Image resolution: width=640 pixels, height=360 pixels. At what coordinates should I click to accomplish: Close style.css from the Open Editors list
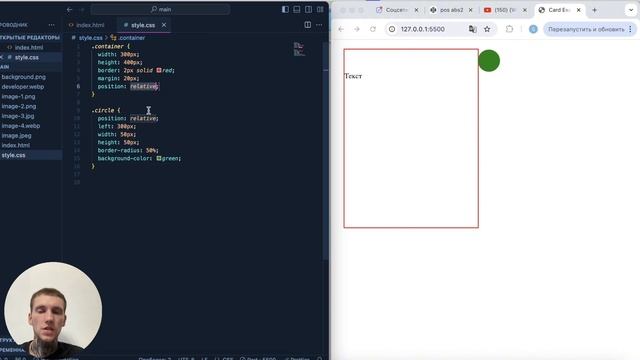[x=2, y=58]
